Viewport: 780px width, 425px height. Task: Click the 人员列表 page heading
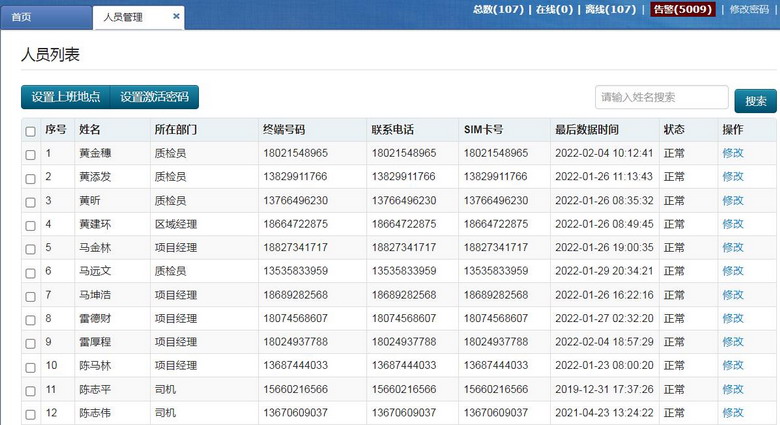click(x=50, y=54)
